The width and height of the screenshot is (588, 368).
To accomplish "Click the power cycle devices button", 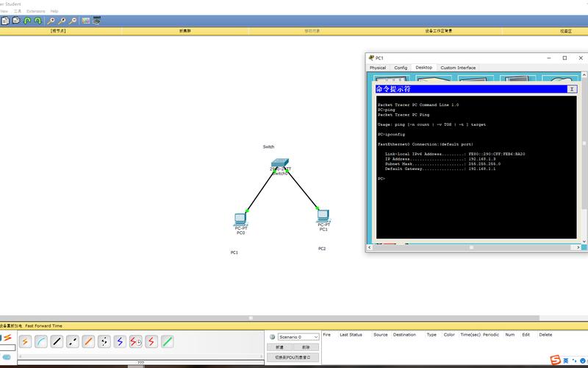I will (11, 326).
